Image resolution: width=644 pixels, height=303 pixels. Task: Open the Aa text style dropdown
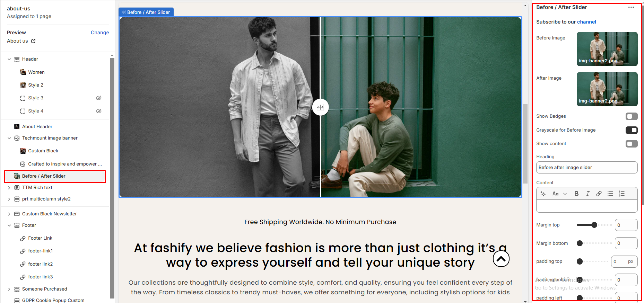[x=559, y=194]
